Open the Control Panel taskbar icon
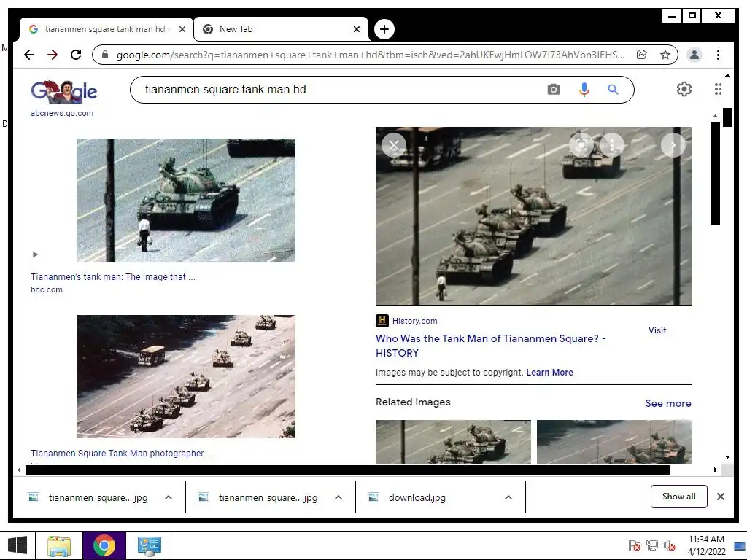Image resolution: width=747 pixels, height=560 pixels. (149, 545)
